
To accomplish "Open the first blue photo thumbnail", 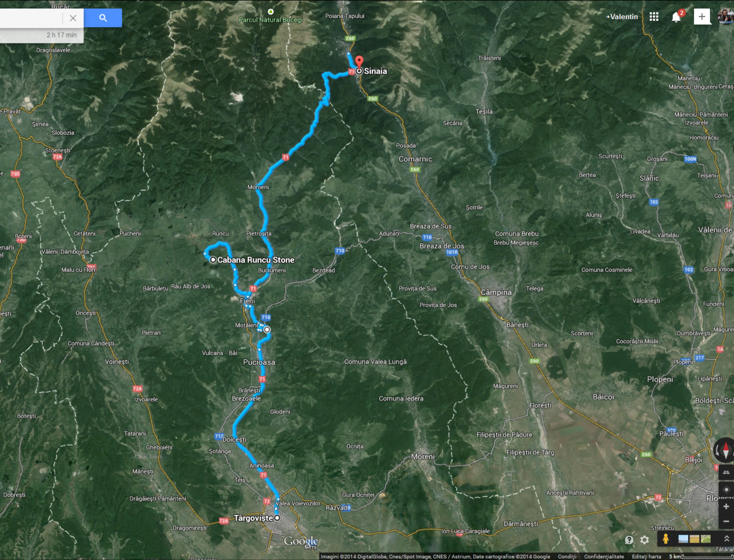I will pyautogui.click(x=683, y=539).
